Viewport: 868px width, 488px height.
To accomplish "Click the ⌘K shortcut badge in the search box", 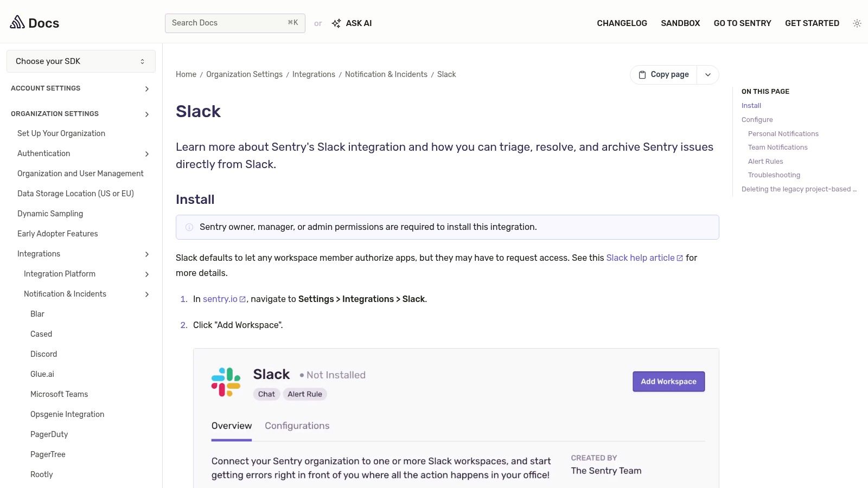I will click(292, 23).
